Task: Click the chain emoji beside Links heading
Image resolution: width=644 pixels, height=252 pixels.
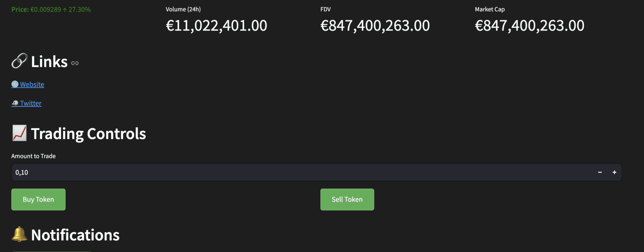Action: (19, 61)
